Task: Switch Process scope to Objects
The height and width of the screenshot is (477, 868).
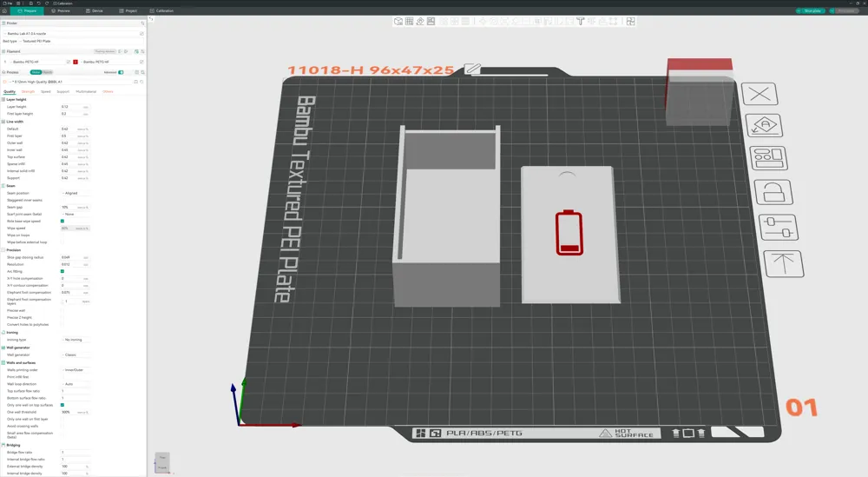Action: tap(48, 73)
